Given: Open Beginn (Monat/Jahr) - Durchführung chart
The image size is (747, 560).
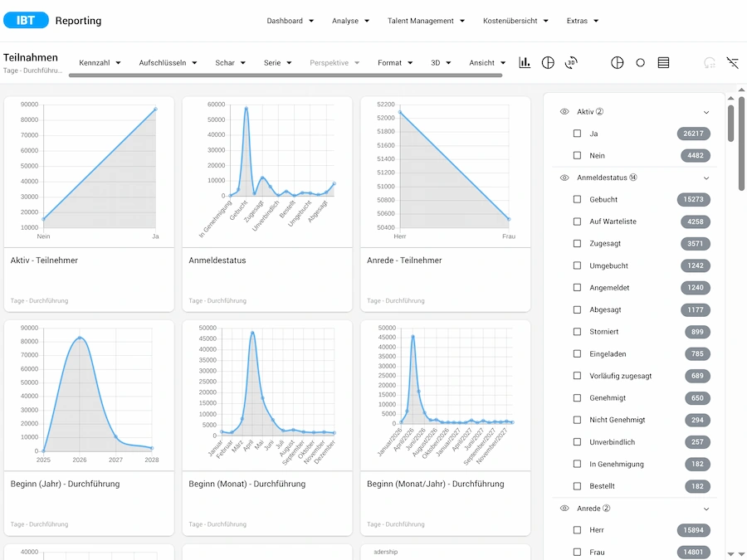Looking at the screenshot, I should (x=446, y=427).
